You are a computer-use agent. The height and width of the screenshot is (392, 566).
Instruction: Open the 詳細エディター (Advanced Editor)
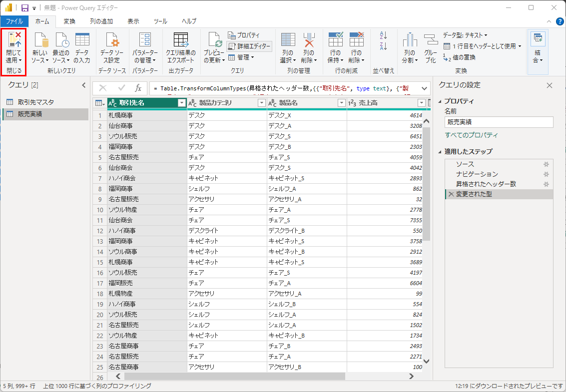(x=249, y=46)
